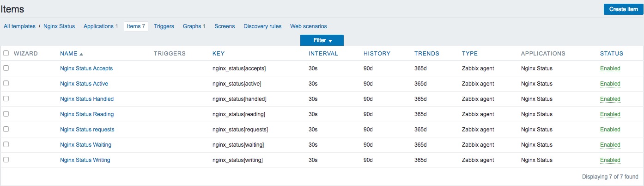The width and height of the screenshot is (644, 186).
Task: Open the Nginx Status Waiting item
Action: pos(85,145)
